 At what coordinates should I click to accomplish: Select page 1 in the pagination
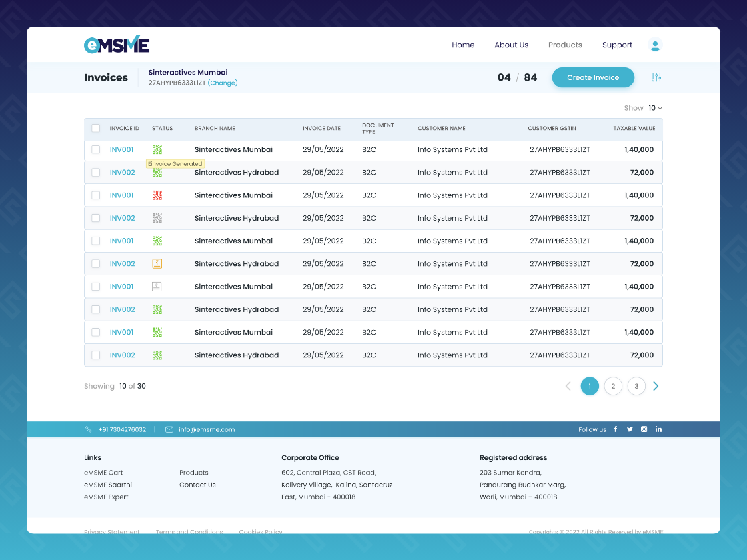[x=590, y=386]
